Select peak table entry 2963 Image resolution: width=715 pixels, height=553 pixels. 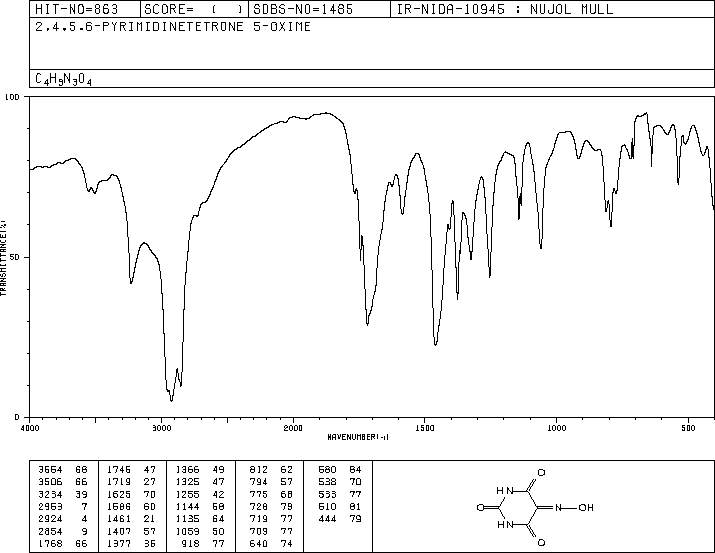(x=62, y=506)
